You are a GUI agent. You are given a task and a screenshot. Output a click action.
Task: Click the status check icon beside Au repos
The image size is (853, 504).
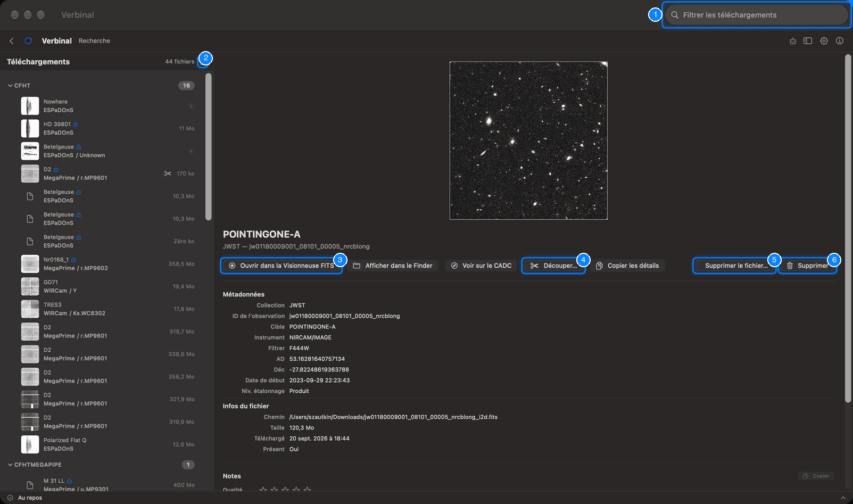[x=10, y=498]
